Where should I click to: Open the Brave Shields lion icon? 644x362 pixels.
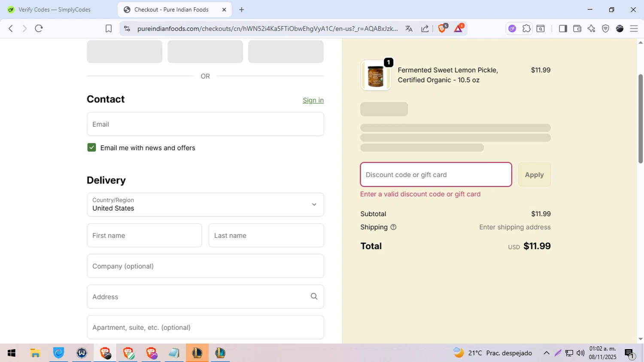442,28
